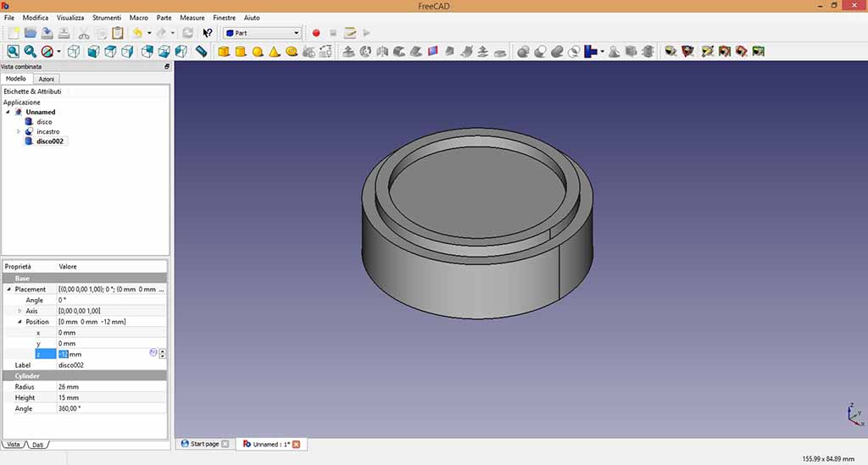Undo the last action
Viewport: 868px width, 465px height.
pos(137,33)
